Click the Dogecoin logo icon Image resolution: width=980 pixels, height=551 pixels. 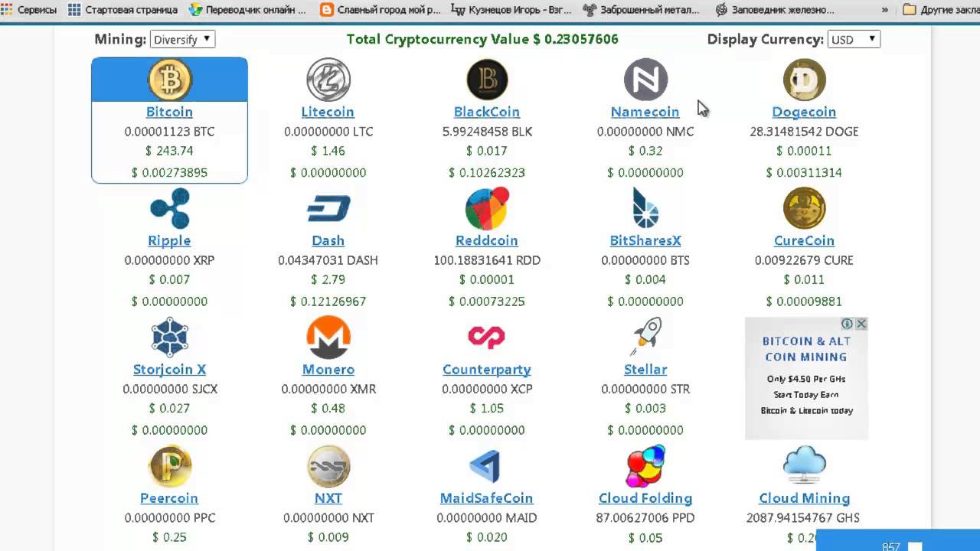pyautogui.click(x=804, y=80)
